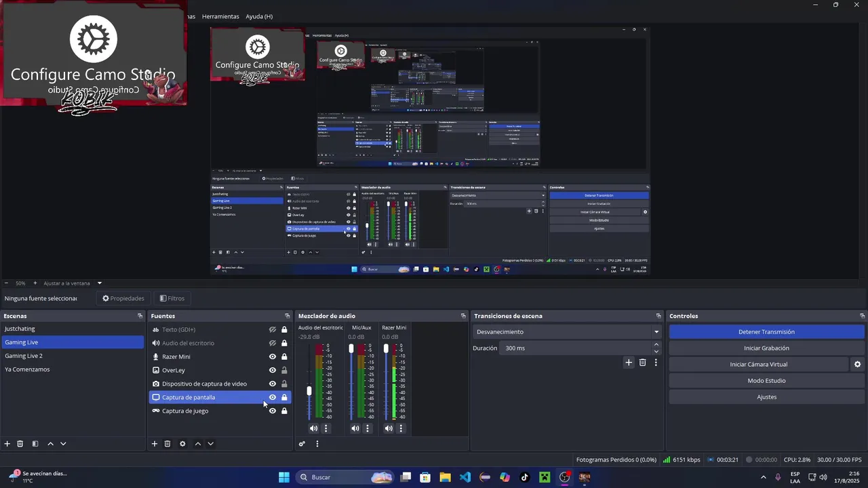Open source properties gear in Fuentes toolbar
Image resolution: width=868 pixels, height=488 pixels.
click(x=182, y=444)
